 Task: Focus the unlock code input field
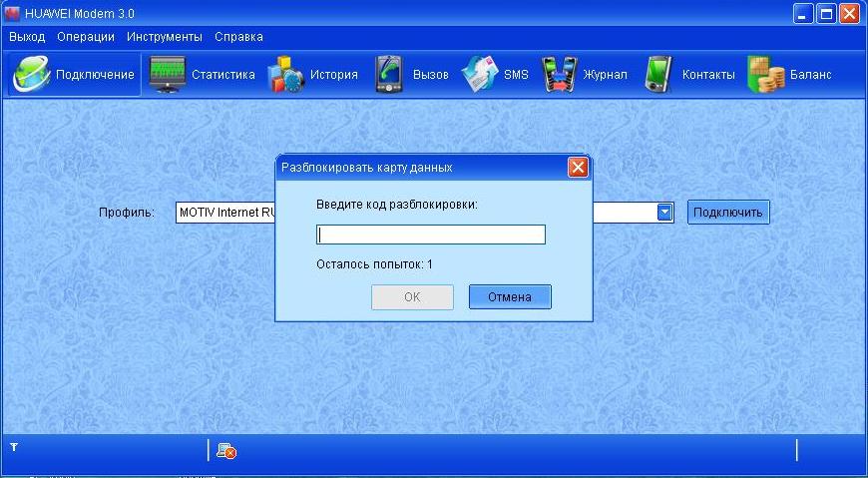(x=431, y=235)
